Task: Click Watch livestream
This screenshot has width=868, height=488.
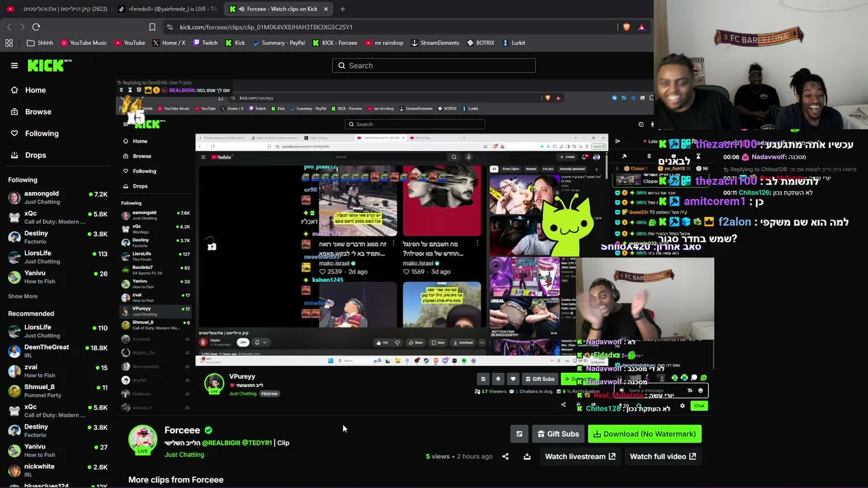Action: point(580,457)
